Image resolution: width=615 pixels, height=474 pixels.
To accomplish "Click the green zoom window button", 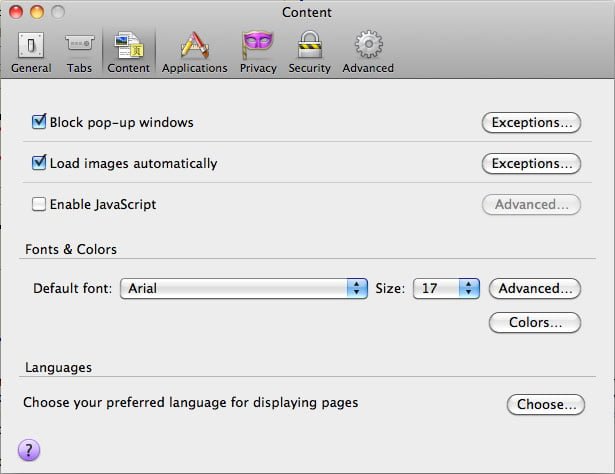I will [x=59, y=12].
